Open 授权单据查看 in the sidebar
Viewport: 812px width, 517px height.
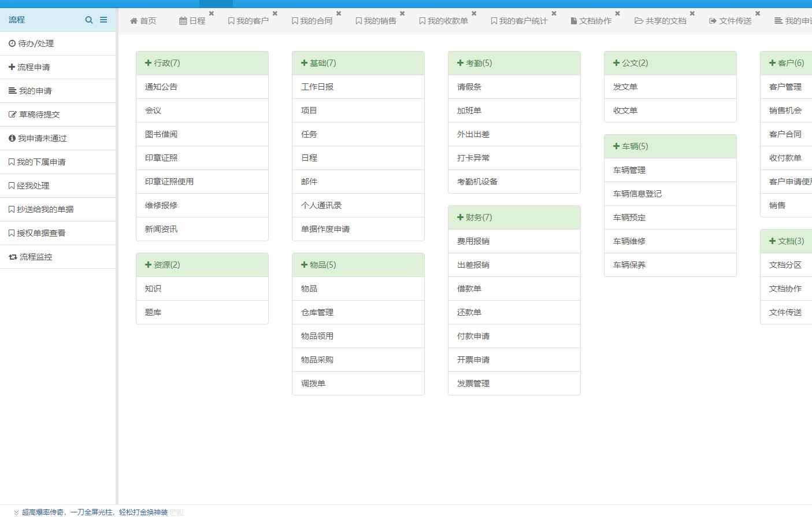pos(58,233)
